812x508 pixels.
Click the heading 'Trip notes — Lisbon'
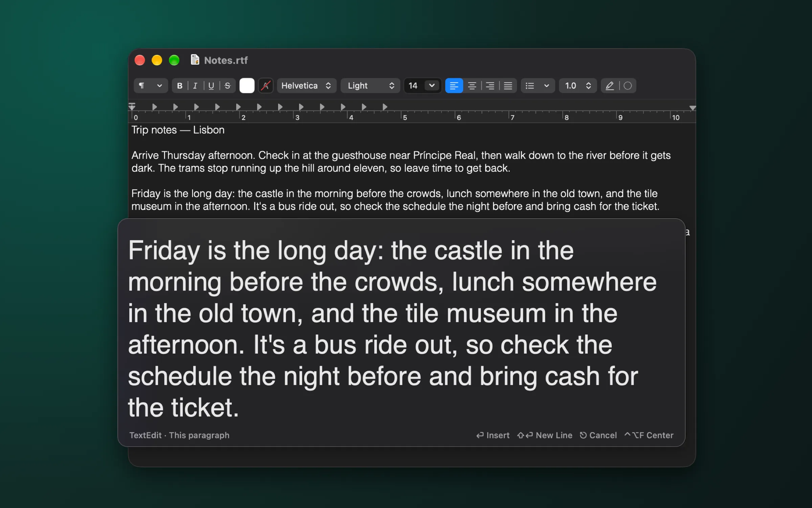point(178,130)
